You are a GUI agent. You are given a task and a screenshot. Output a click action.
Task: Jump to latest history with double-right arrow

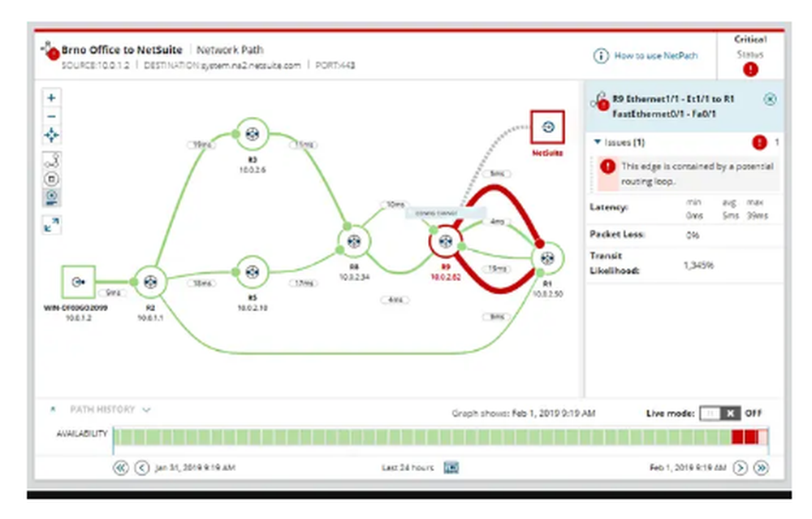point(762,468)
